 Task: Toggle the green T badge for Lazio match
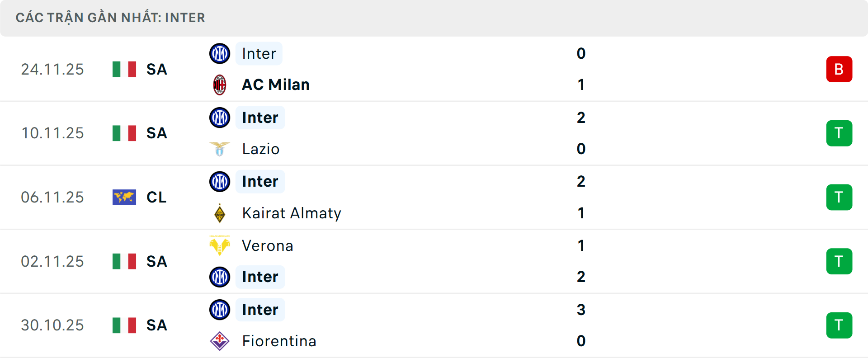click(840, 133)
